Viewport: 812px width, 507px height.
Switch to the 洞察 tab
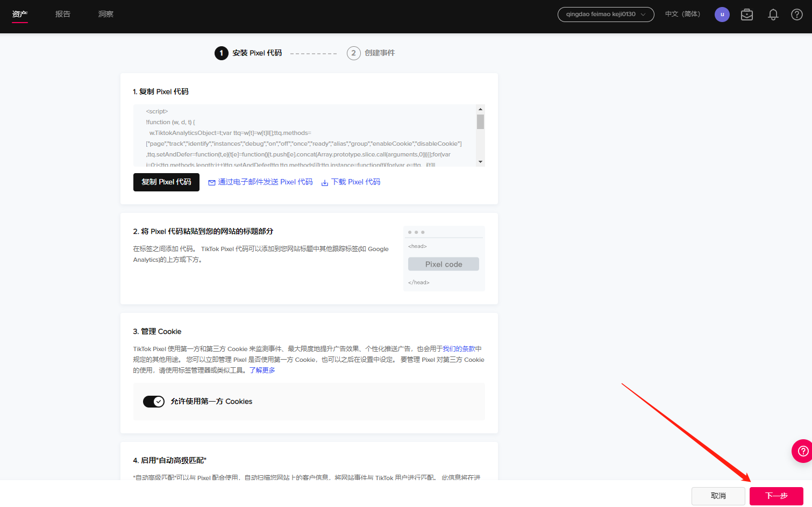tap(106, 14)
